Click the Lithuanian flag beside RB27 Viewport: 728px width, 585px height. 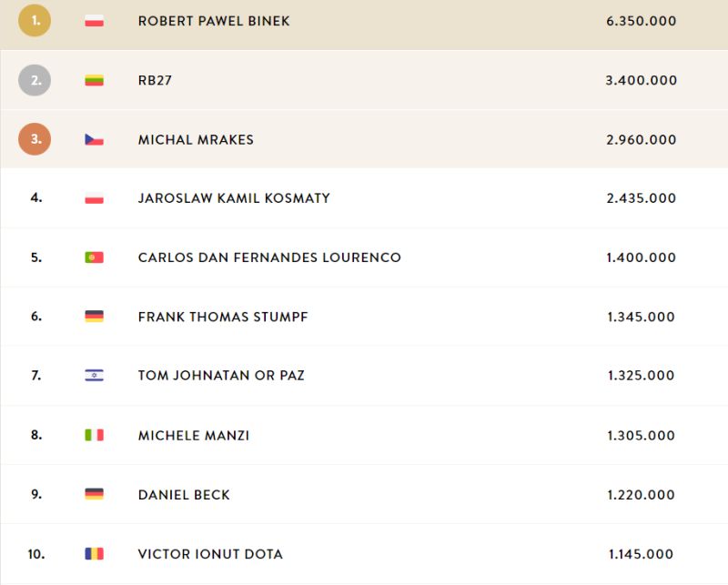(x=95, y=80)
